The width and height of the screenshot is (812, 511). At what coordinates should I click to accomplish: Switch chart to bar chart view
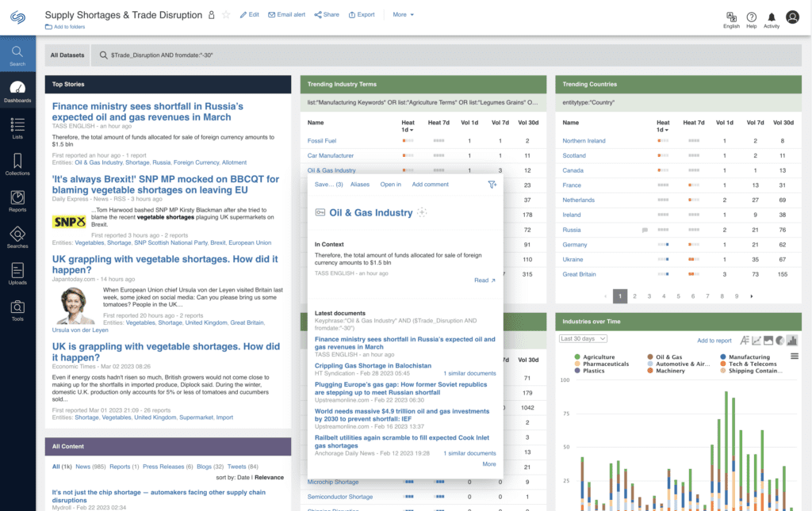coord(792,341)
